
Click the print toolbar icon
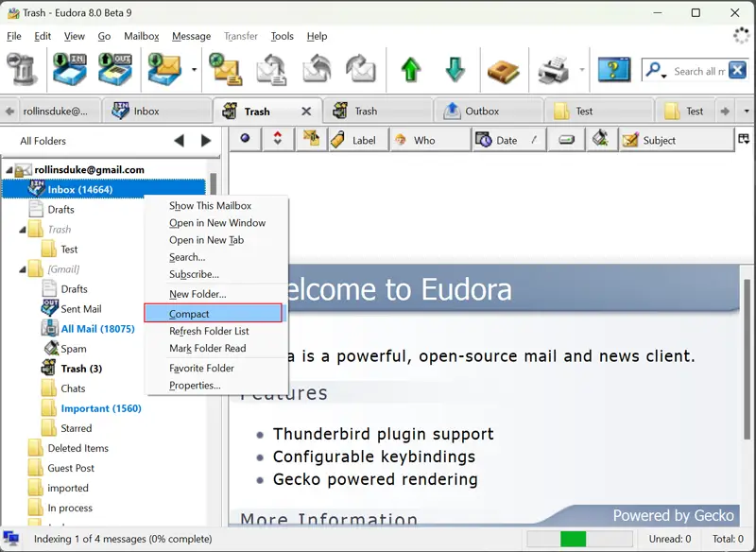tap(553, 70)
